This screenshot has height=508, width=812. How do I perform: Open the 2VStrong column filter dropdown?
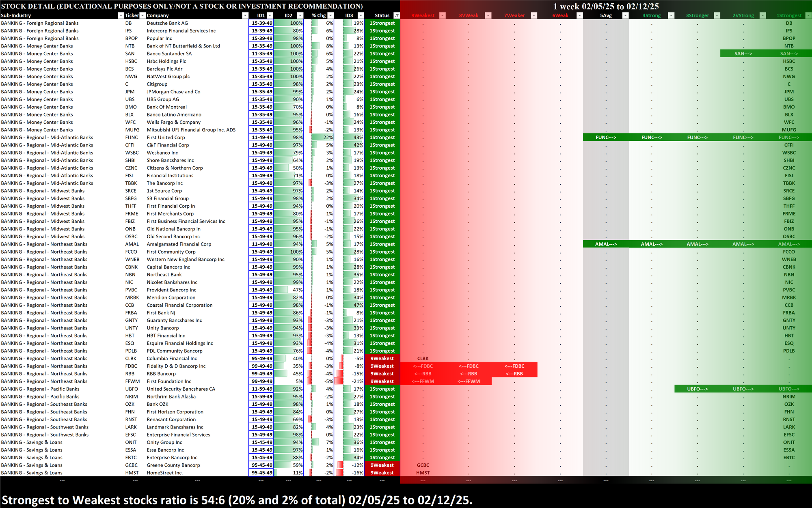[762, 15]
